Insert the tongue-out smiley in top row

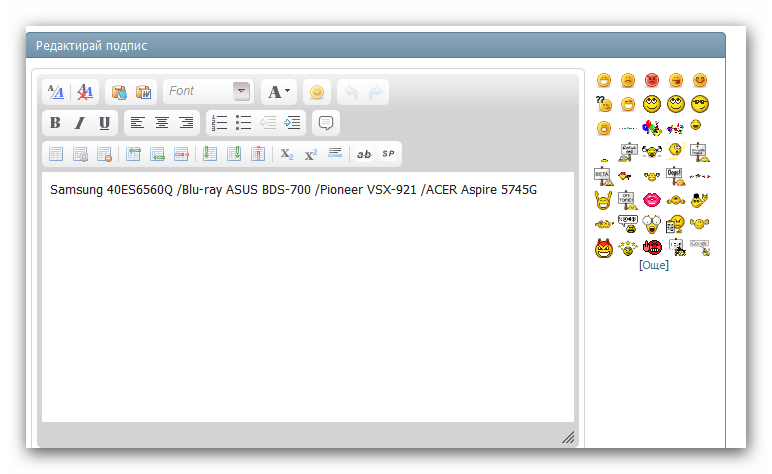(x=676, y=80)
